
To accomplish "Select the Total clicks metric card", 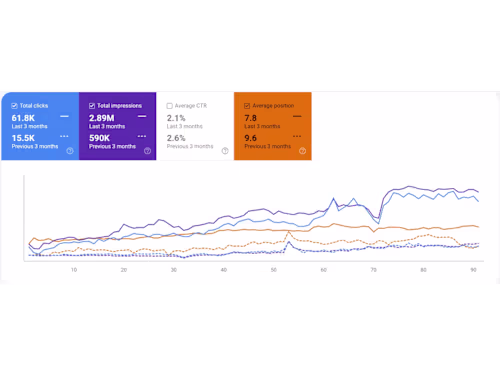I will tap(40, 126).
